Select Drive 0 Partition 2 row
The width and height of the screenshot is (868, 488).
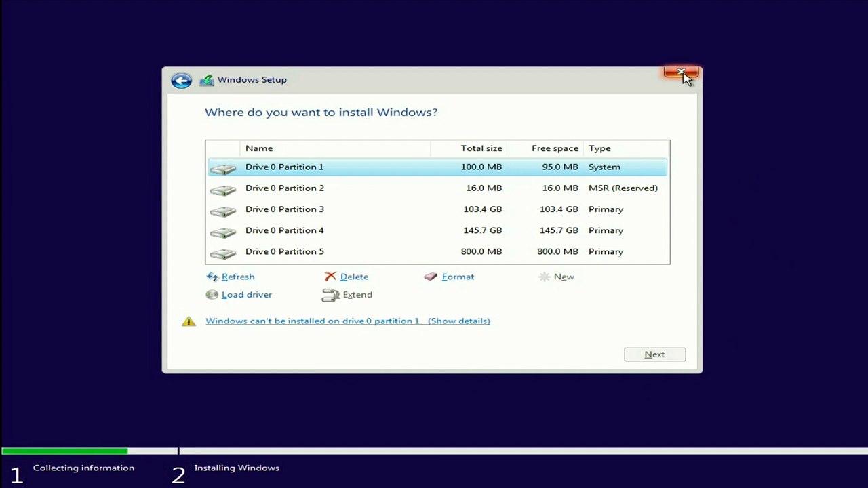pos(437,188)
